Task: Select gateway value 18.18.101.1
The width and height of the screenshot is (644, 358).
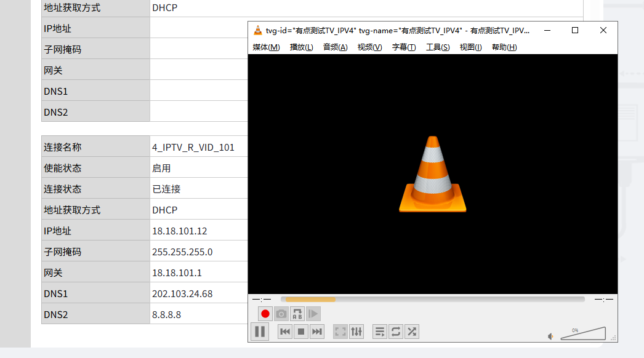Action: pyautogui.click(x=177, y=273)
